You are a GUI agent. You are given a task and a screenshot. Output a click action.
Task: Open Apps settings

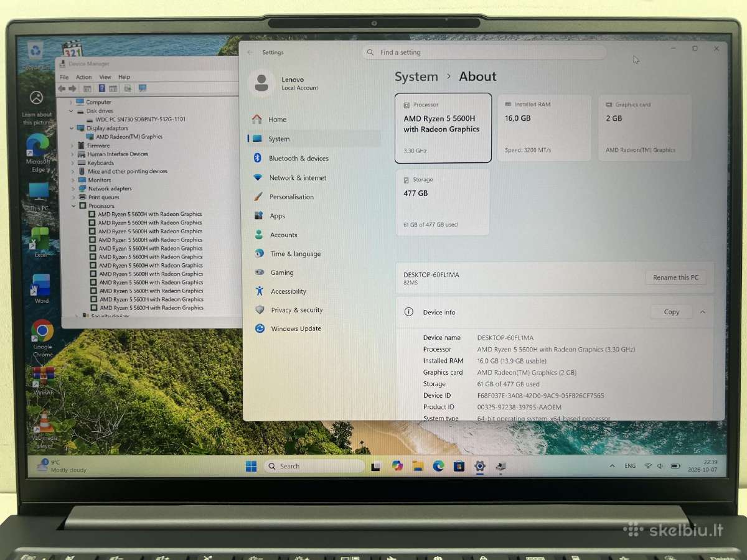click(x=270, y=216)
